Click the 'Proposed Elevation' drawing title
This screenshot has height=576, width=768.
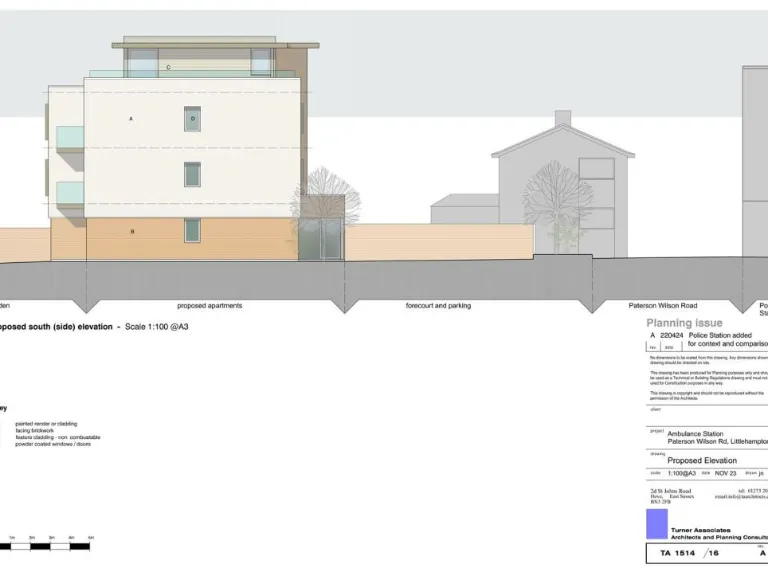(x=702, y=460)
